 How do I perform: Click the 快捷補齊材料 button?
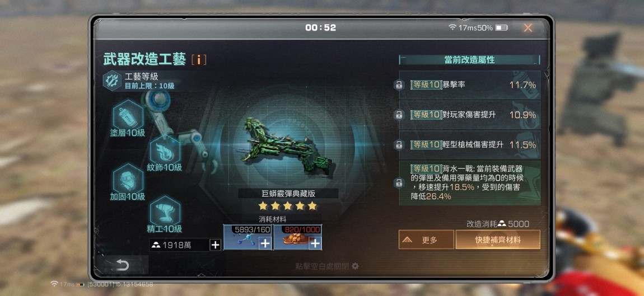click(498, 239)
